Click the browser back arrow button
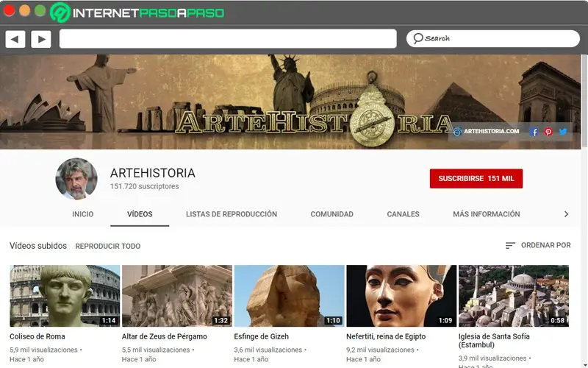Image resolution: width=588 pixels, height=368 pixels. coord(15,39)
